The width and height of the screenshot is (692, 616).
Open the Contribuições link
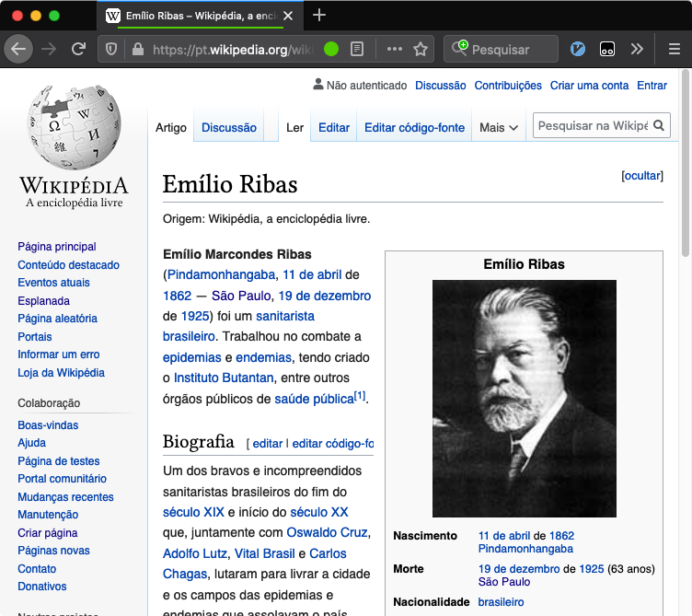pos(508,86)
